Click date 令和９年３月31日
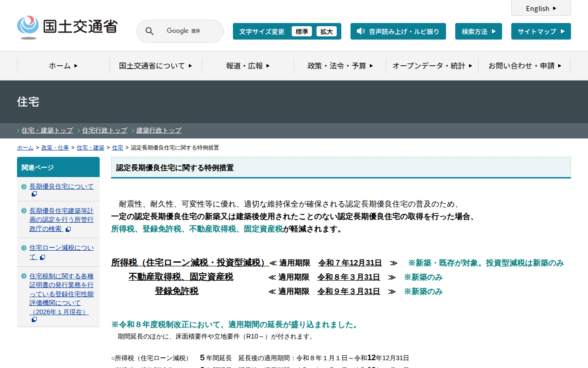 [349, 291]
